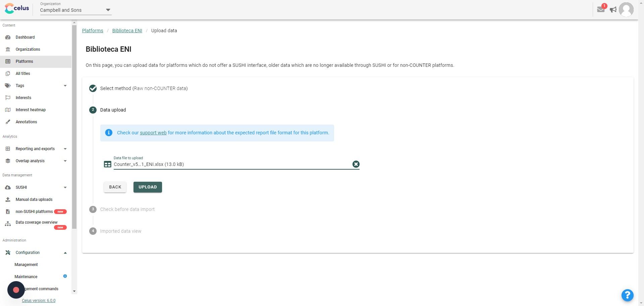Clear the selected data file
This screenshot has height=306, width=644.
(x=356, y=164)
